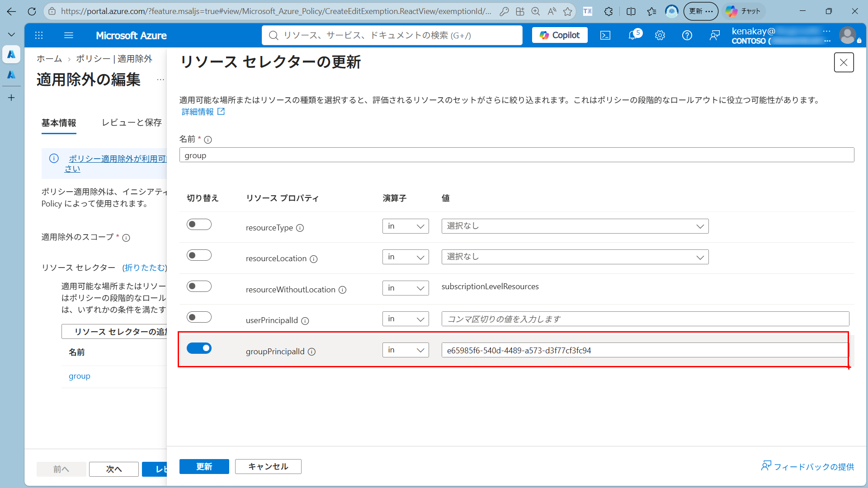Click the リソース セレクターの追加 button
The height and width of the screenshot is (488, 868).
pyautogui.click(x=114, y=331)
